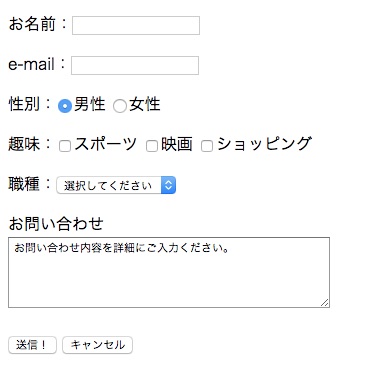Click the 職種 field label

pos(24,184)
